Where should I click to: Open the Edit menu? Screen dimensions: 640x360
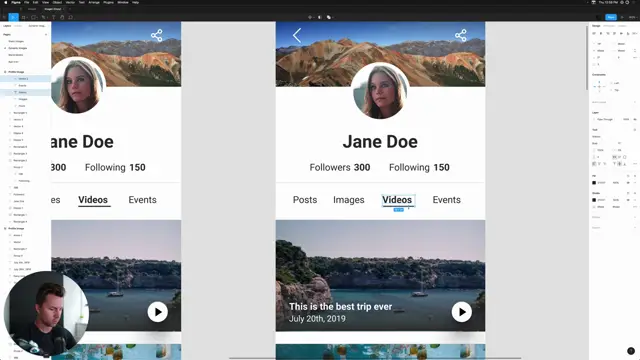tap(36, 2)
